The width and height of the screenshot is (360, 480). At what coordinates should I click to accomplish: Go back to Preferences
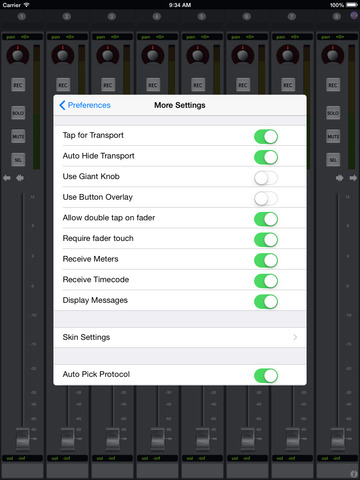pos(85,105)
